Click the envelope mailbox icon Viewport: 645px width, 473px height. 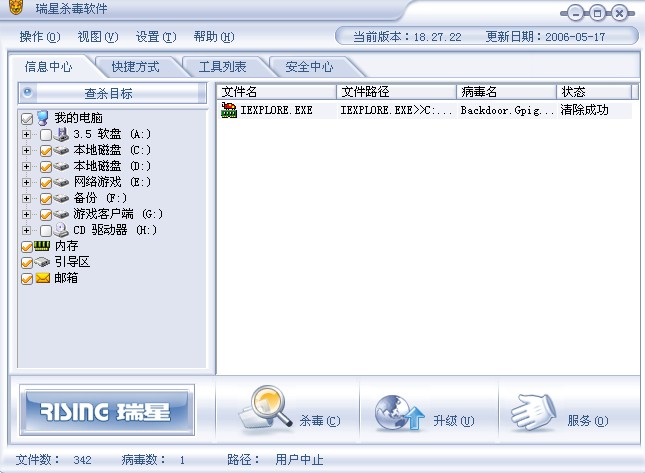(x=42, y=278)
